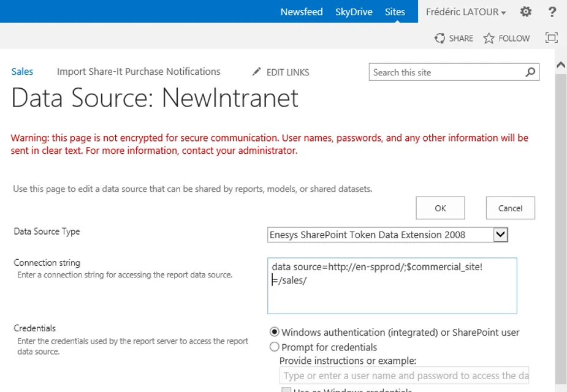Open SharePoint help with the question mark
Screen dimensions: 567x392
coord(551,11)
